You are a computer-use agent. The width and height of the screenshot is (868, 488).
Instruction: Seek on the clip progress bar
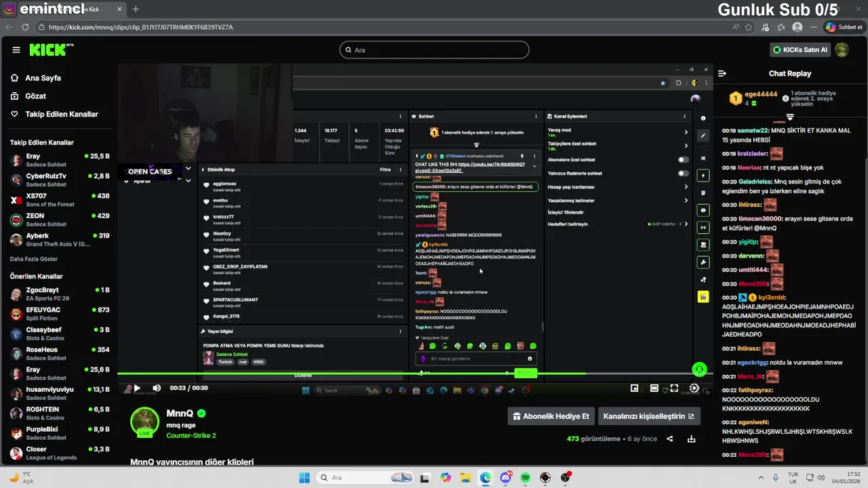point(415,373)
